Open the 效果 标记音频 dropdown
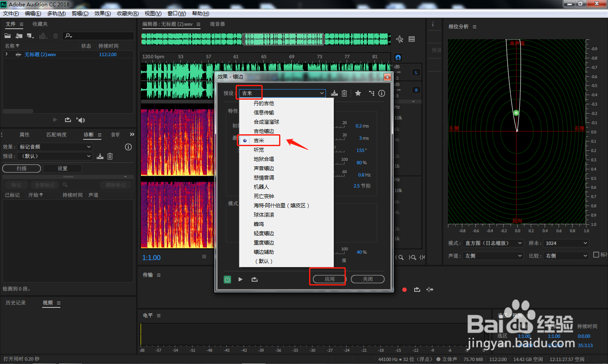This screenshot has height=364, width=608. point(55,147)
